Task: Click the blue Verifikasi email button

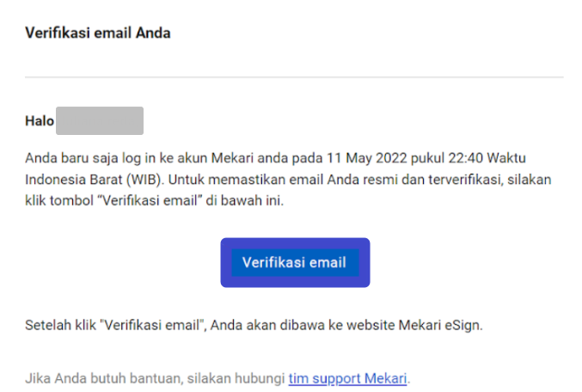Action: 295,262
